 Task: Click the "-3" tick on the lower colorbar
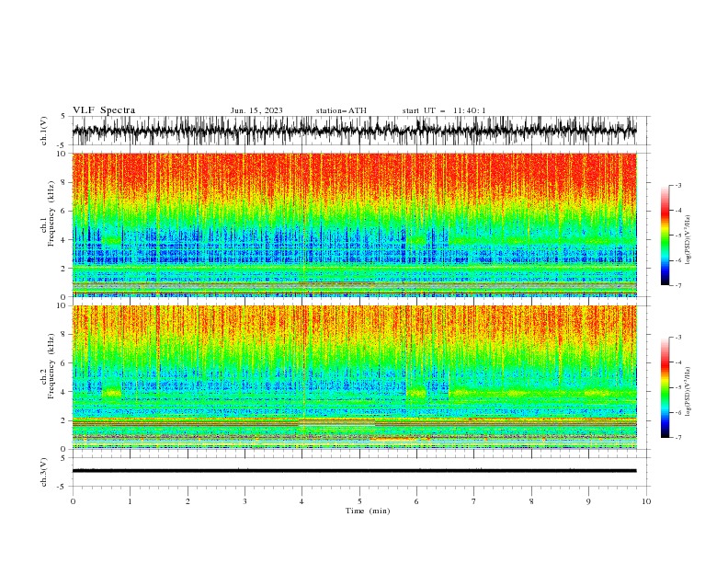coord(678,338)
